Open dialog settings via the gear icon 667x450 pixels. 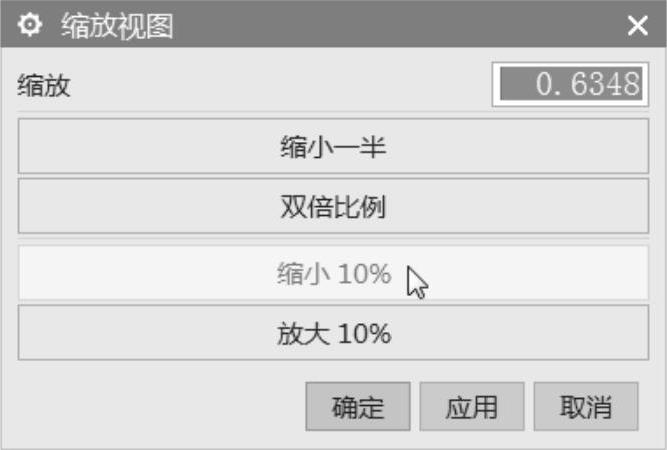(29, 25)
